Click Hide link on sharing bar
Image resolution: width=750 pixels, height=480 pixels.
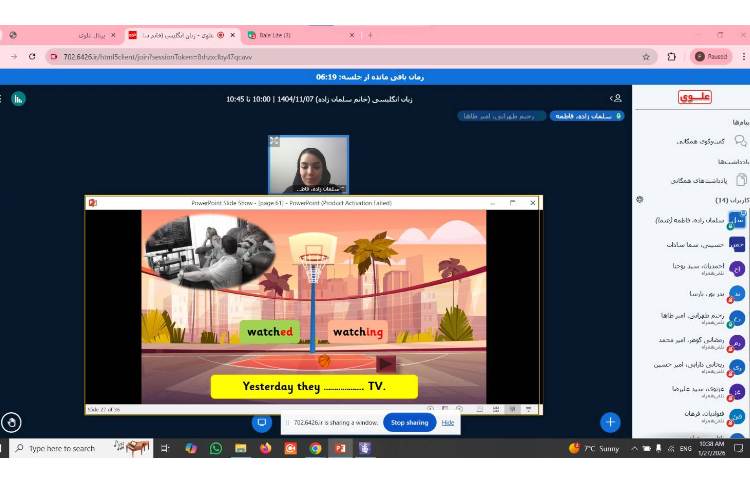click(x=448, y=423)
